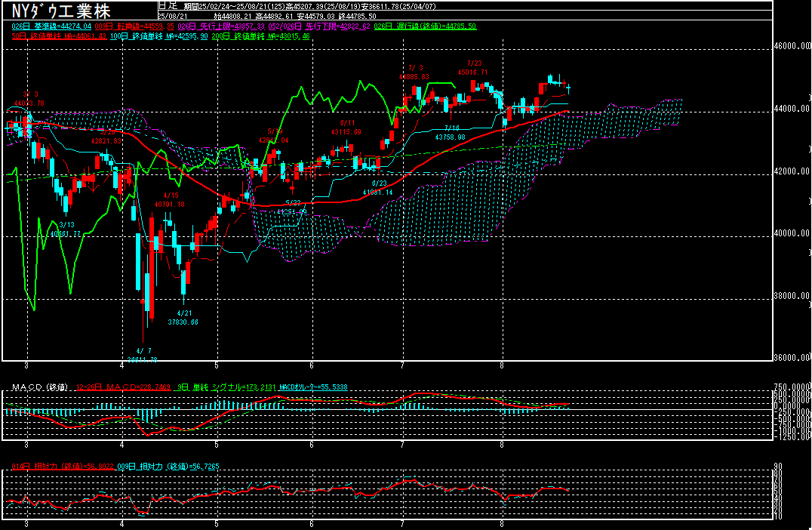The height and width of the screenshot is (530, 812).
Task: Click the 4/7 low label 36611.78
Action: click(143, 359)
